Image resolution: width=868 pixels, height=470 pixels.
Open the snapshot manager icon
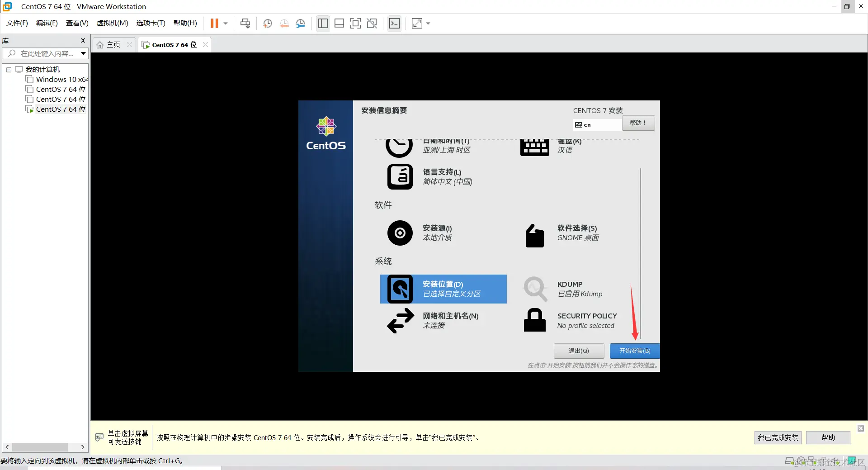pyautogui.click(x=301, y=24)
